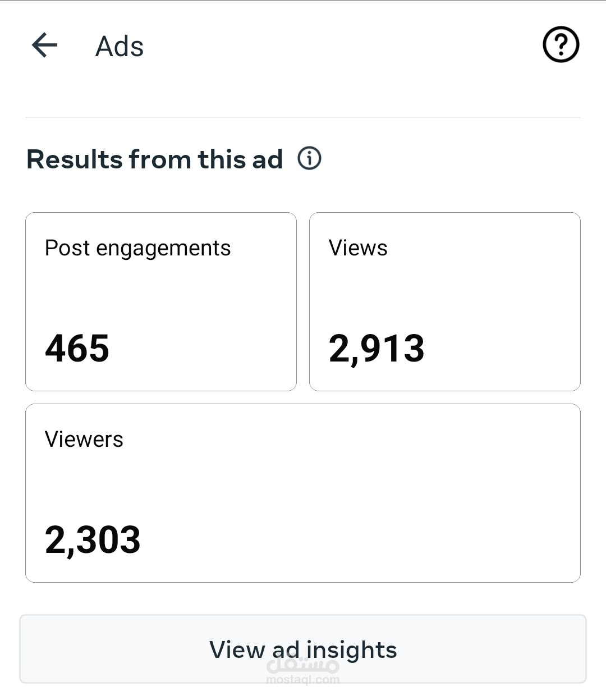Select the Viewers label
The image size is (606, 700).
(84, 440)
